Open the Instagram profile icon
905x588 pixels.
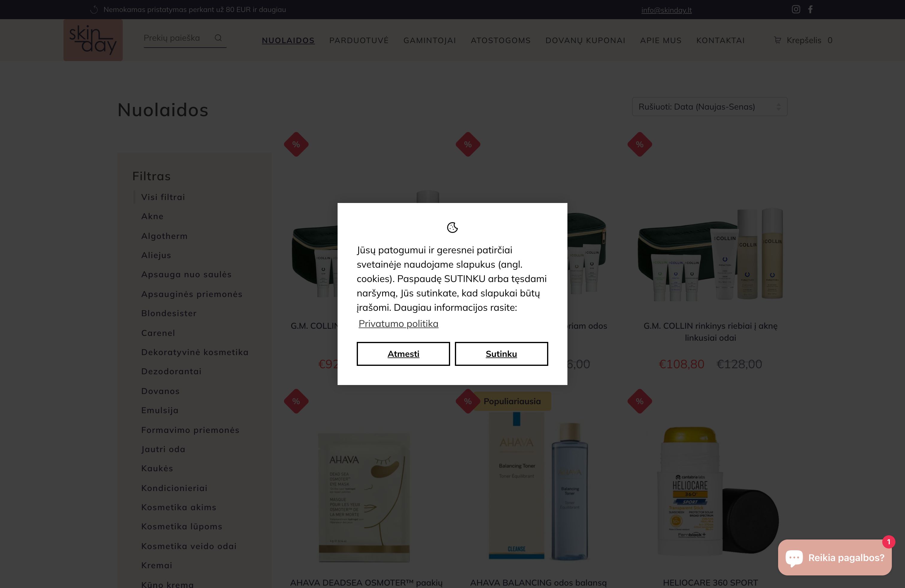796,9
